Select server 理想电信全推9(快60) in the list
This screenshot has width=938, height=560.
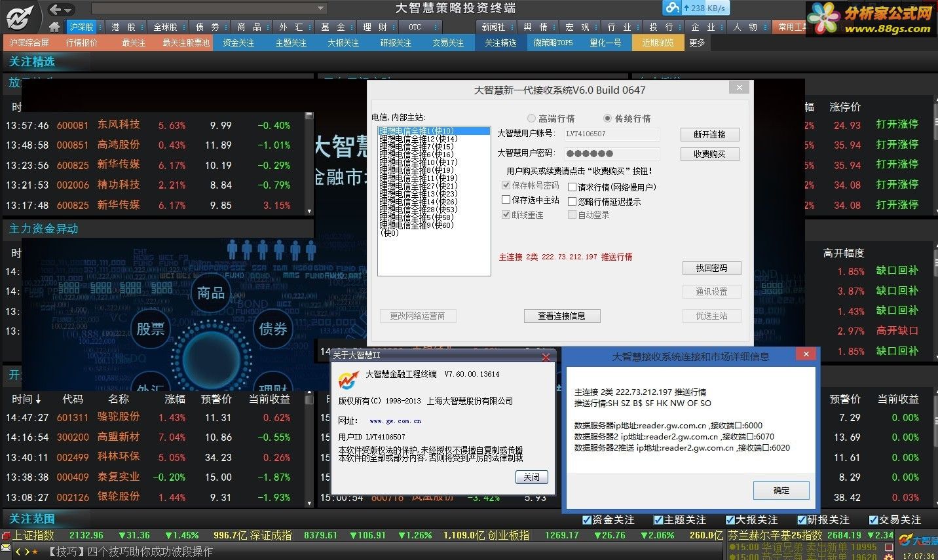tap(417, 225)
